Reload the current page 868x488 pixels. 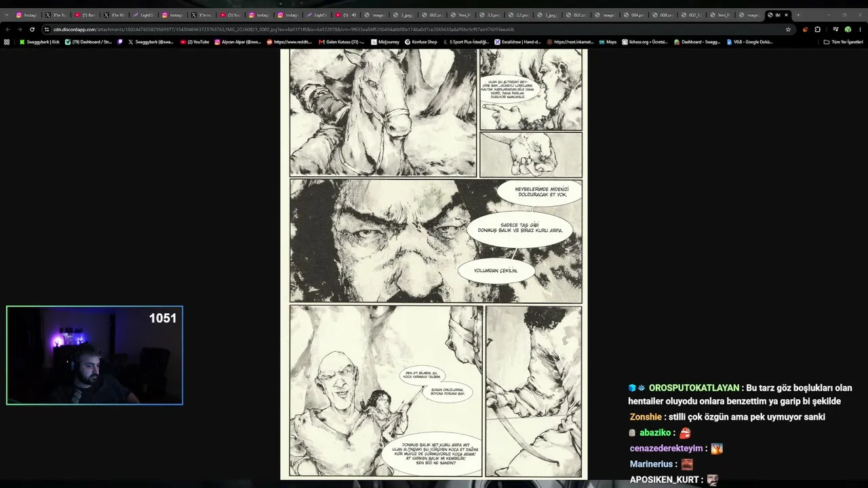pyautogui.click(x=32, y=29)
